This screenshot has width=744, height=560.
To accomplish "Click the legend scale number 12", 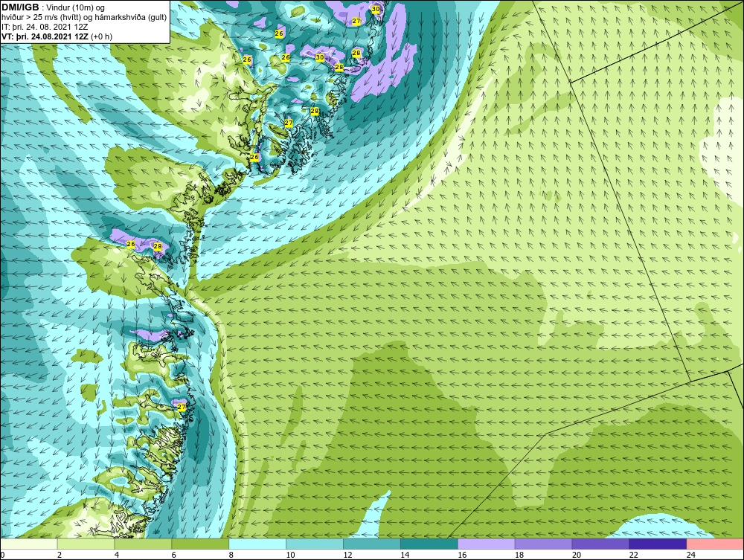I will coord(347,555).
